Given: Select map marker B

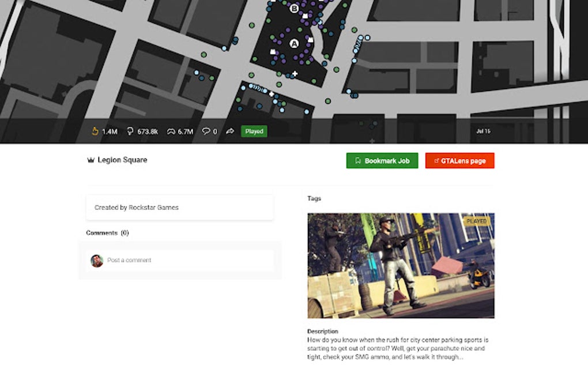Looking at the screenshot, I should click(294, 8).
